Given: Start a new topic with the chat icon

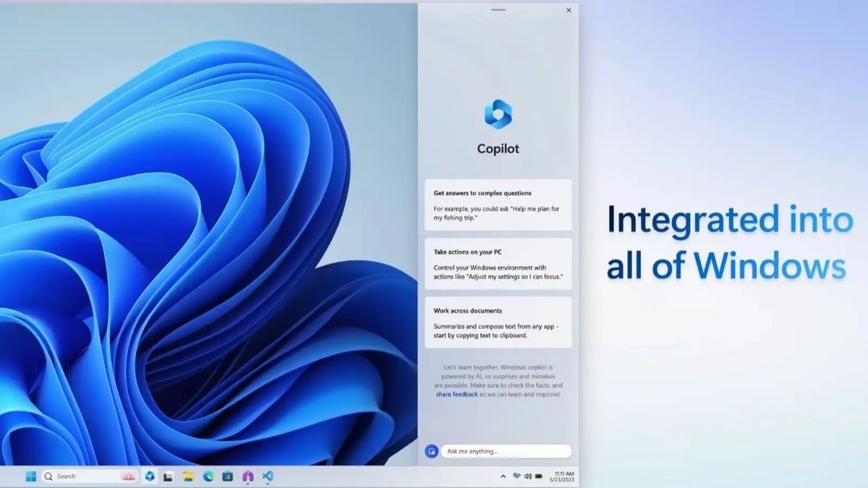Looking at the screenshot, I should [x=431, y=451].
